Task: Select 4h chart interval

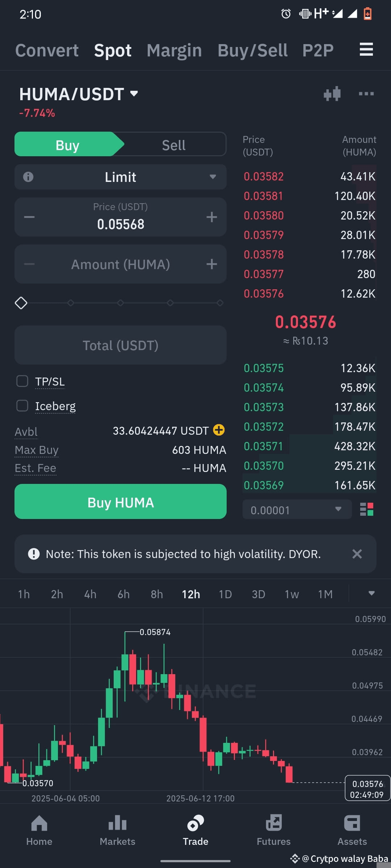Action: [90, 594]
